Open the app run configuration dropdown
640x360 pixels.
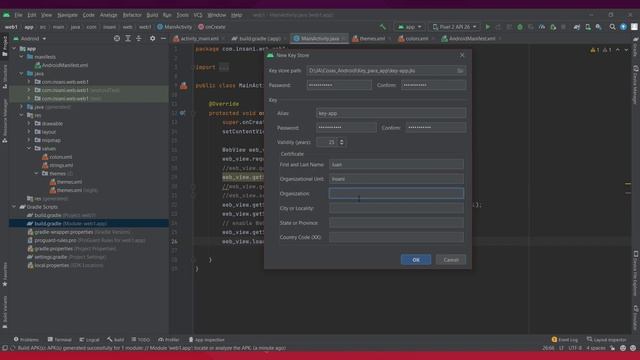tap(409, 27)
